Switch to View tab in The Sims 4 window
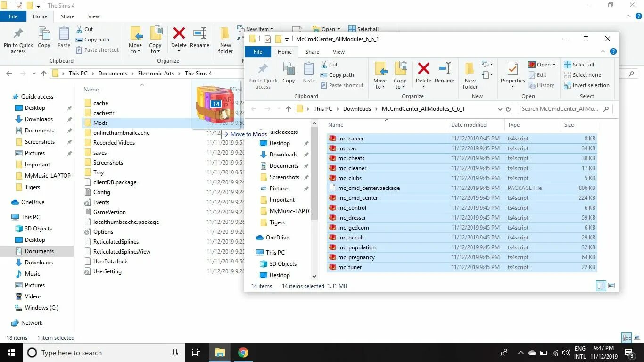 [94, 16]
